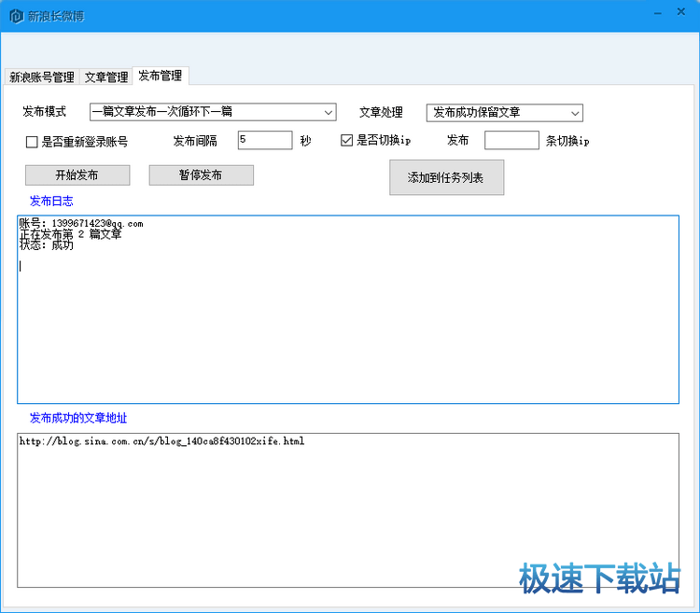Click the 开始发布 button
The image size is (700, 613).
[x=77, y=174]
